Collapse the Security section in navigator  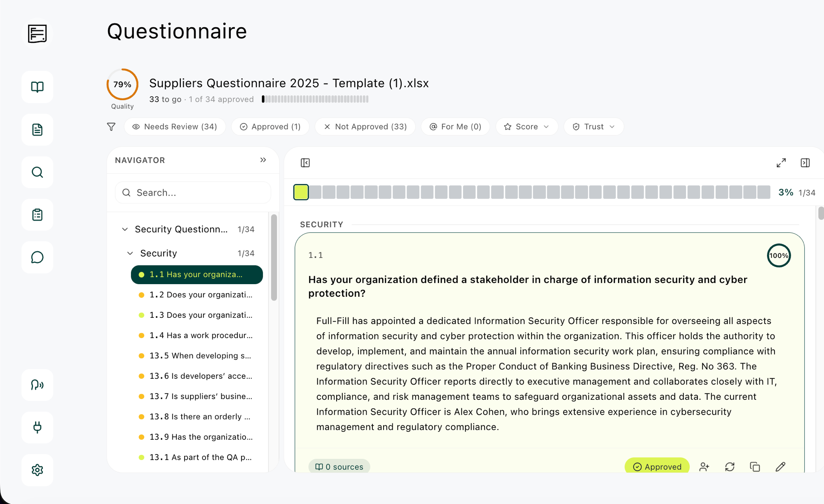pos(130,253)
